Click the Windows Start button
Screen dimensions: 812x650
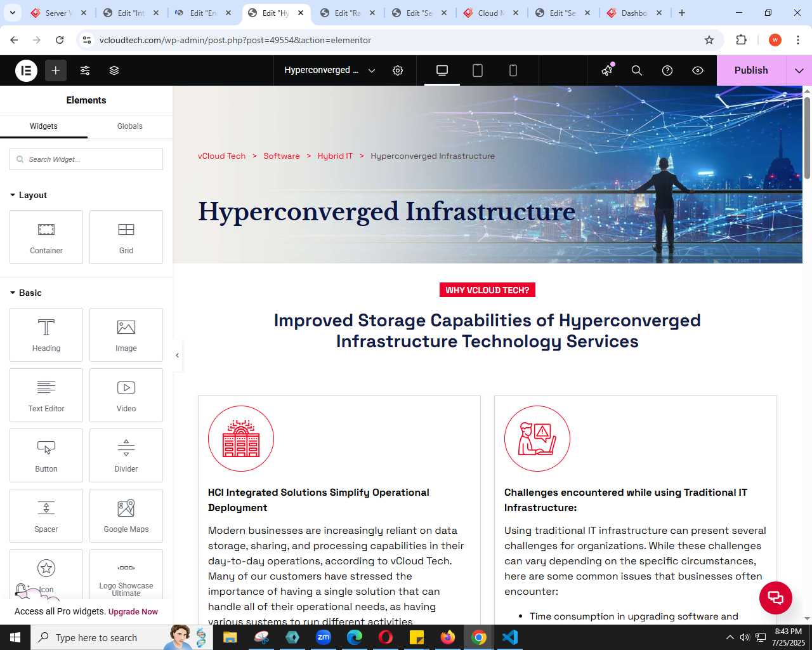coord(15,637)
